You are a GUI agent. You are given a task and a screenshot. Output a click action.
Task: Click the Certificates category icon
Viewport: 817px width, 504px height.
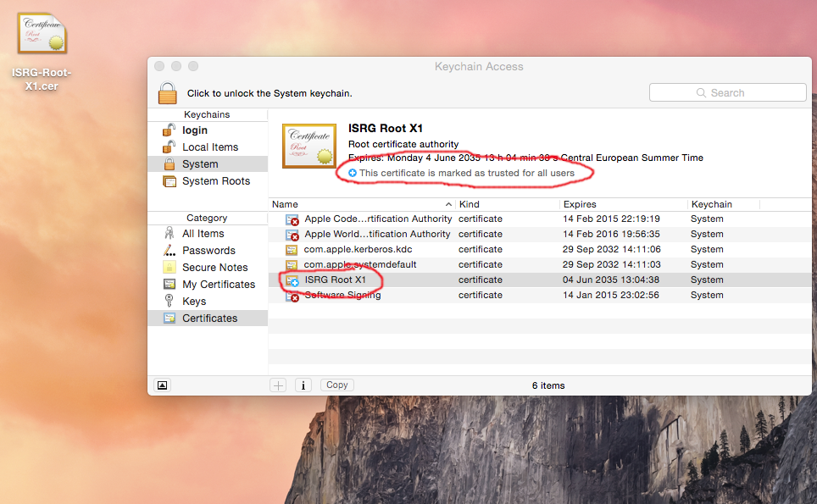pyautogui.click(x=170, y=318)
